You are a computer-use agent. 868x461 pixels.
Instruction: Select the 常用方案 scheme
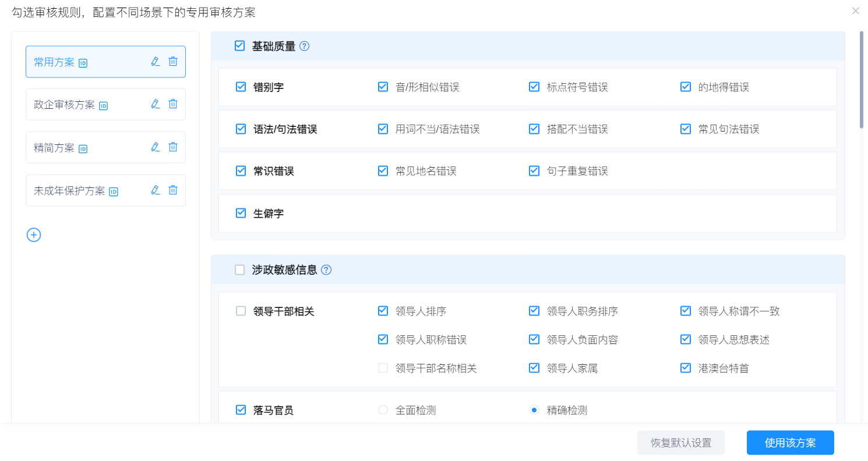pos(105,62)
